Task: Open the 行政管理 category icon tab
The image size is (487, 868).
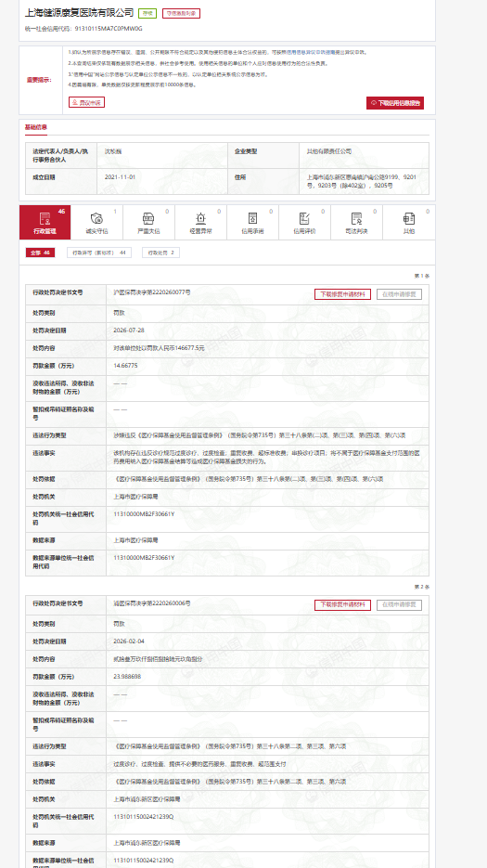Action: coord(45,223)
